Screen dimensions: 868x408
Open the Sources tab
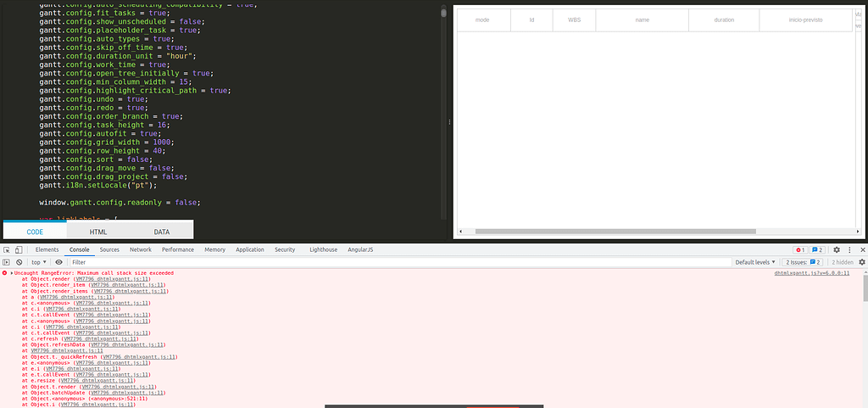point(109,249)
